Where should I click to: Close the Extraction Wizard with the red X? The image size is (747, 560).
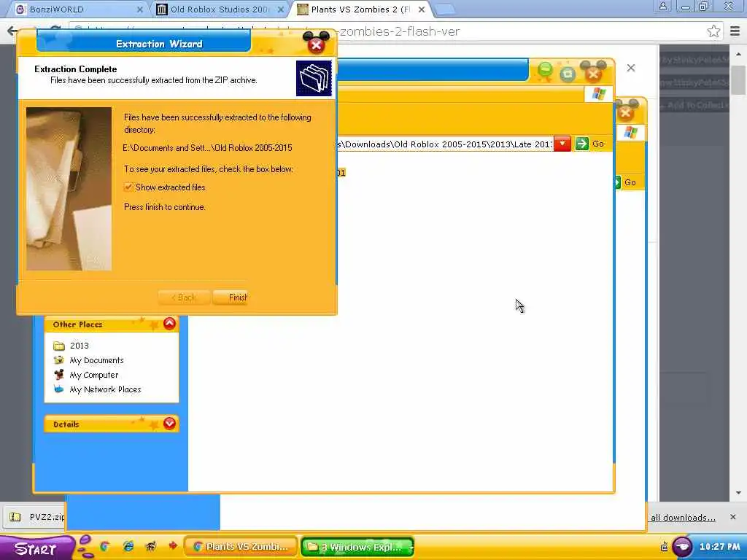(x=316, y=45)
